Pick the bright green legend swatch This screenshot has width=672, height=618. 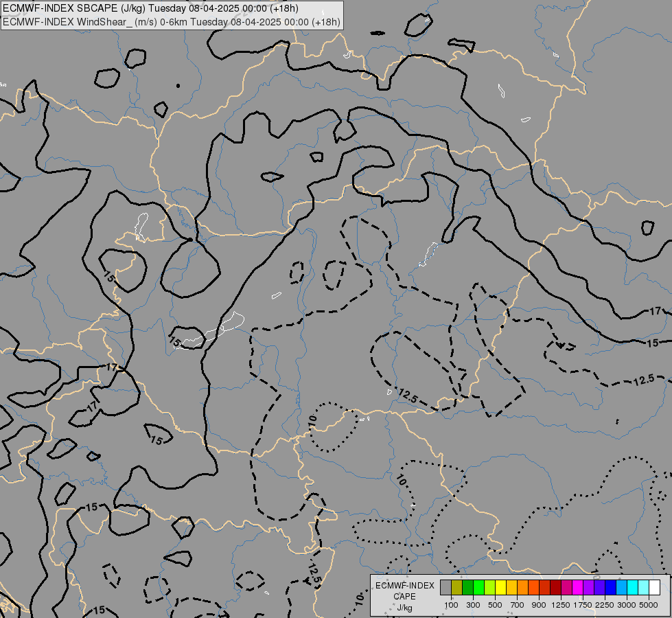click(478, 588)
